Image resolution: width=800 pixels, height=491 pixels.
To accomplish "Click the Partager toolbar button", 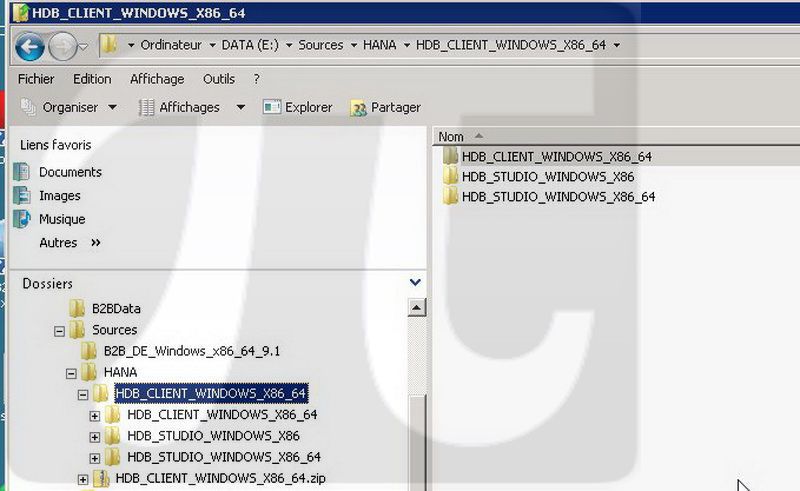I will click(385, 108).
